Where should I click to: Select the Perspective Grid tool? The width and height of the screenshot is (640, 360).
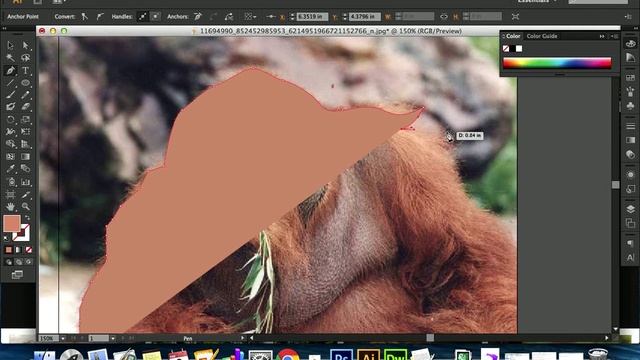pos(25,144)
